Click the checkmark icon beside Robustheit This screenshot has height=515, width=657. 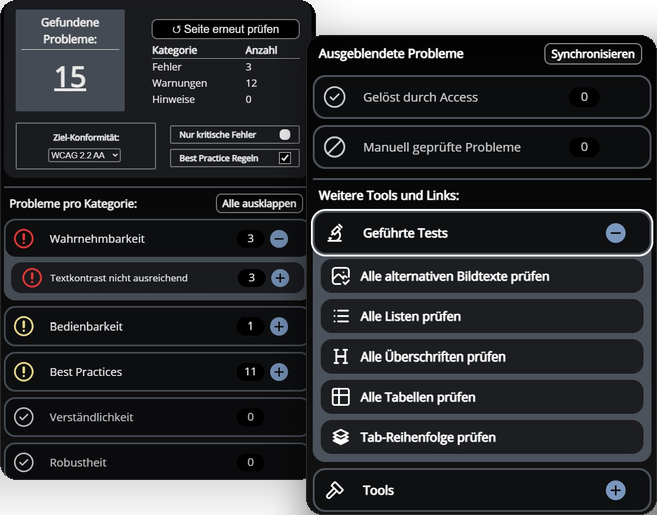click(x=24, y=462)
